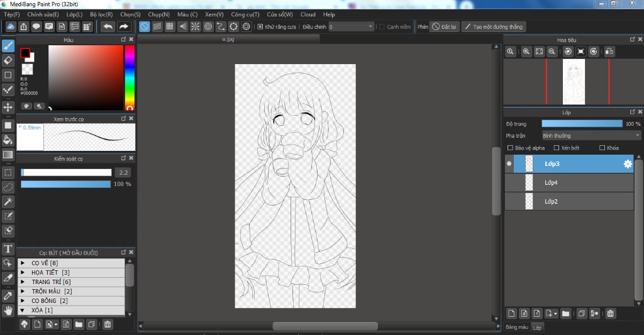644x335 pixels.
Task: Toggle Khử răng cưa anti-aliasing checkbox
Action: coord(260,26)
